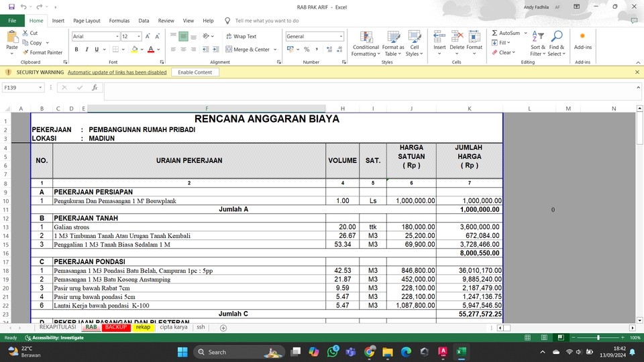This screenshot has width=644, height=362.
Task: Open the Fill Color dropdown arrow
Action: pos(142,49)
